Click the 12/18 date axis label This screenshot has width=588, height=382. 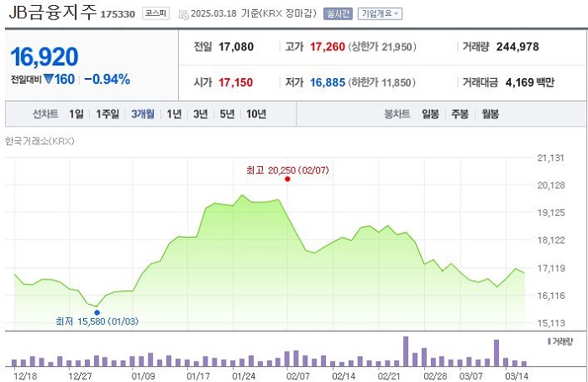coord(25,376)
